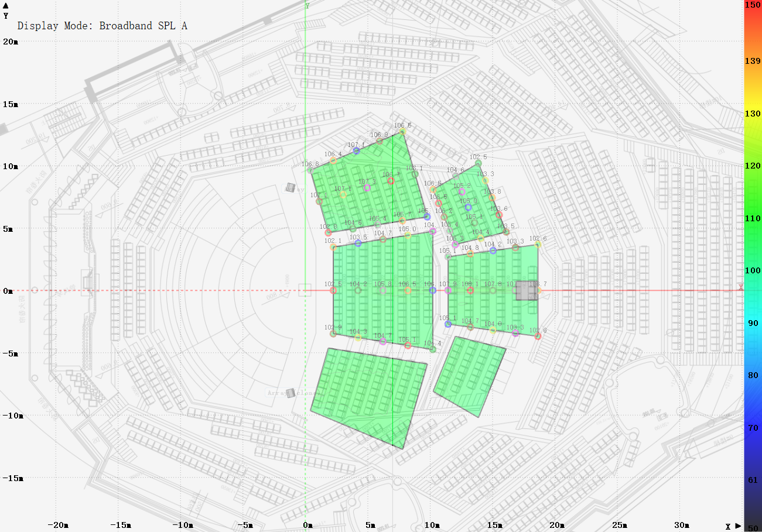Select the lower loudspeaker array icon

pyautogui.click(x=291, y=393)
